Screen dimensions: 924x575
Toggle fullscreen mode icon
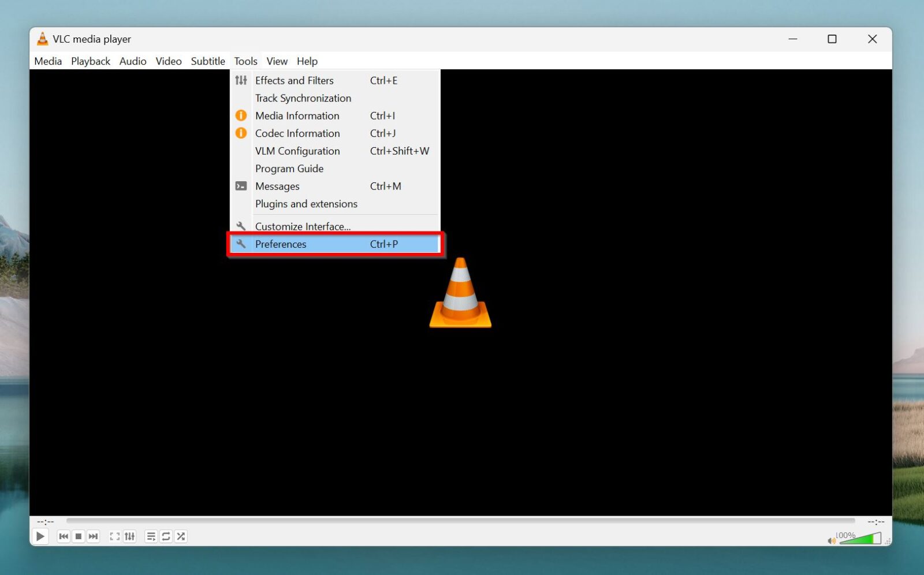click(x=114, y=536)
